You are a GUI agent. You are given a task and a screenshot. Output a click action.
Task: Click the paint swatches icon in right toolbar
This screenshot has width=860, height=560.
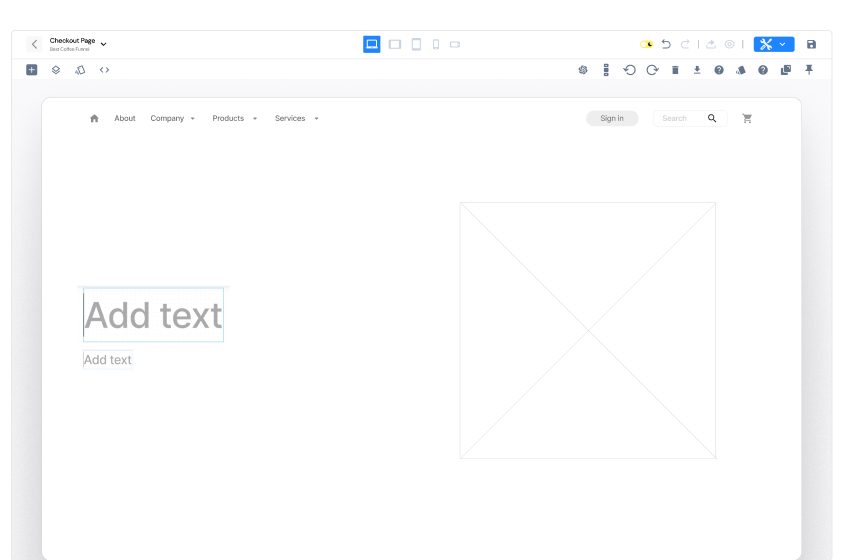tap(741, 70)
